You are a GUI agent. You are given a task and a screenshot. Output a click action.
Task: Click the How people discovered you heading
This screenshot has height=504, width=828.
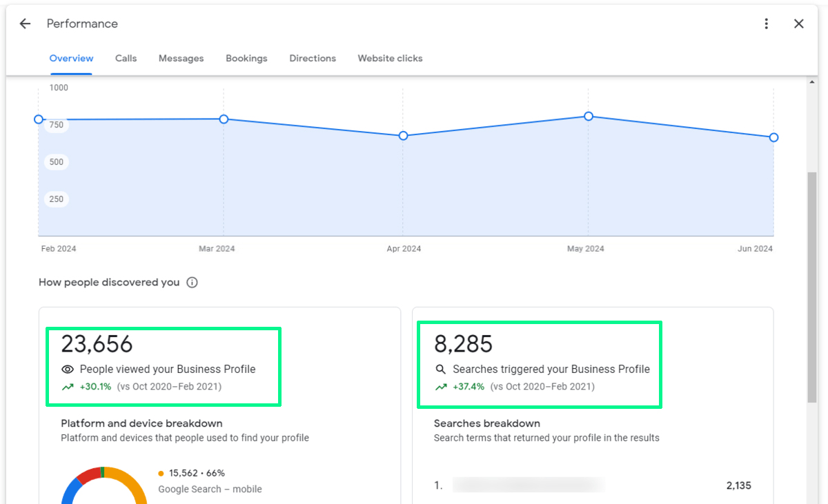click(x=109, y=283)
